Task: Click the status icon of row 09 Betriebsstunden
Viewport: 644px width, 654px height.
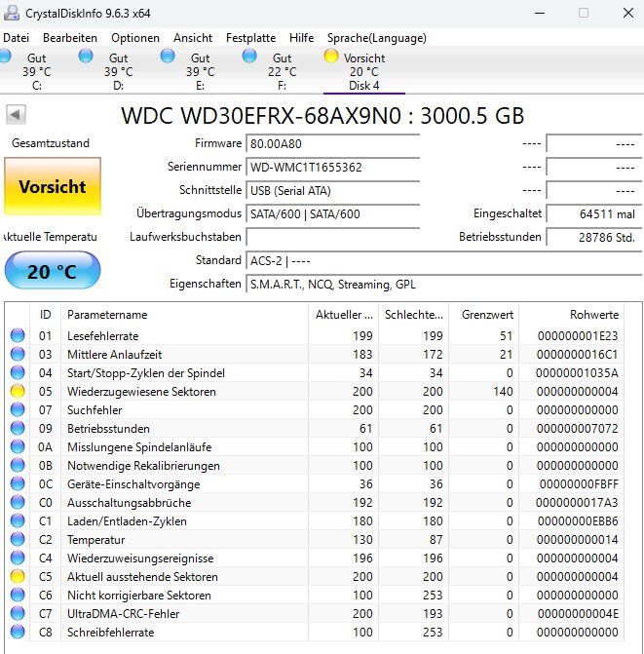Action: tap(18, 428)
